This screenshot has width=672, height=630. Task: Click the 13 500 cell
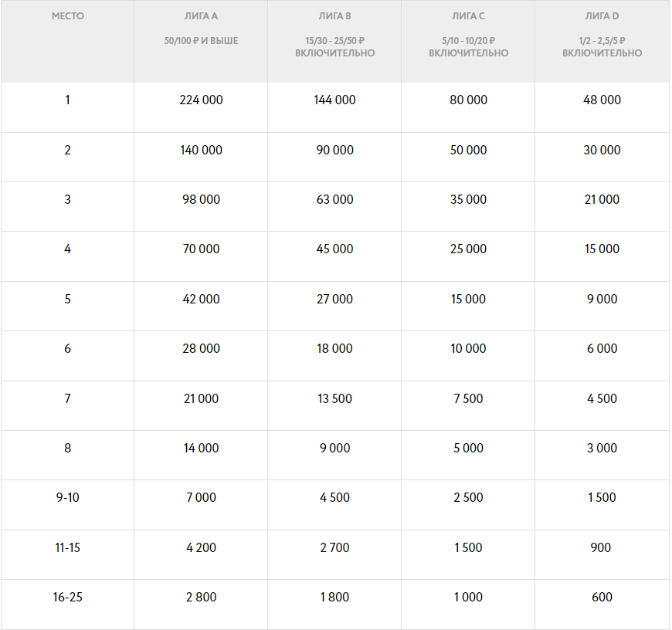click(334, 399)
